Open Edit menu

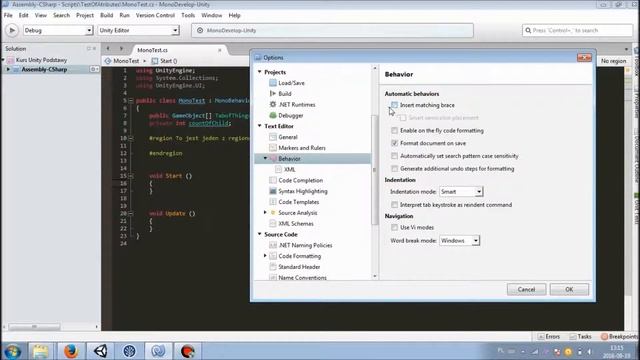tap(24, 16)
